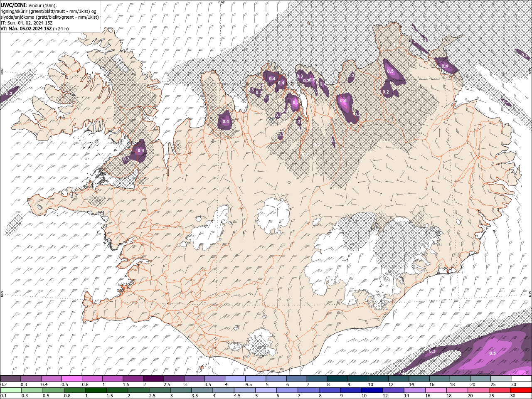Select the bright pink swatch between 0.5 and 0.8, top row
The image size is (532, 399).
pos(71,379)
